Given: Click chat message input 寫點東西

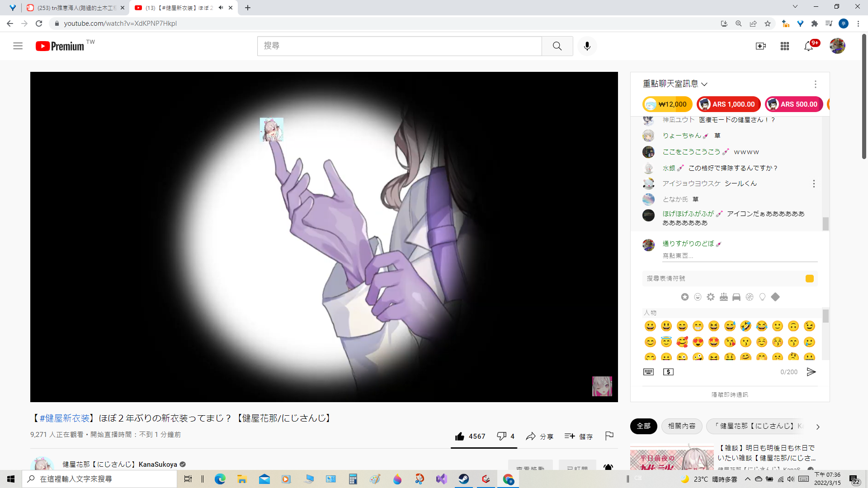Looking at the screenshot, I should [740, 256].
